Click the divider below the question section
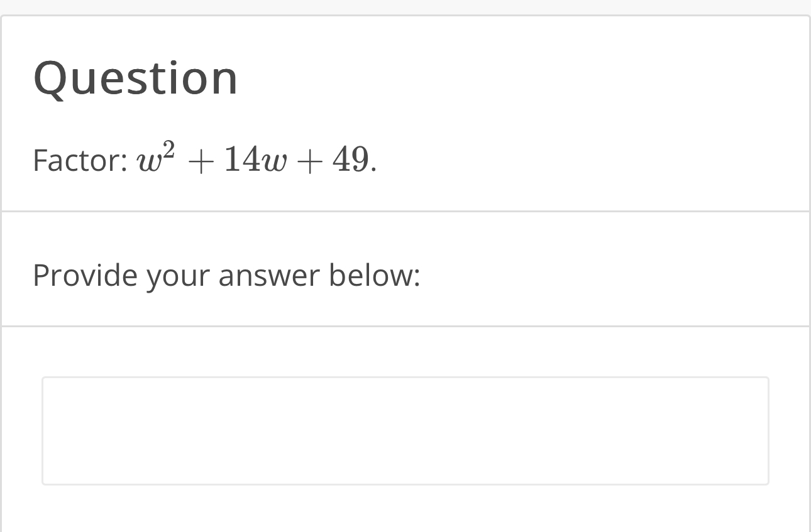 click(x=405, y=210)
